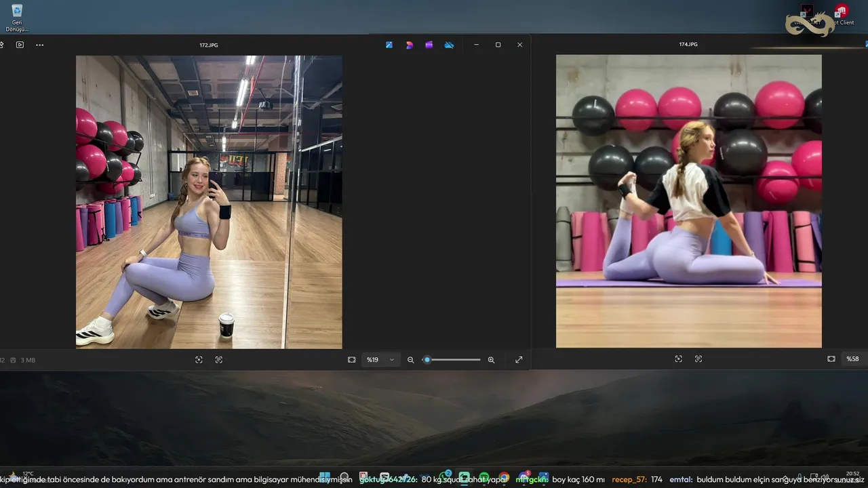Click the 3 MB file size label
This screenshot has height=488, width=868.
28,360
